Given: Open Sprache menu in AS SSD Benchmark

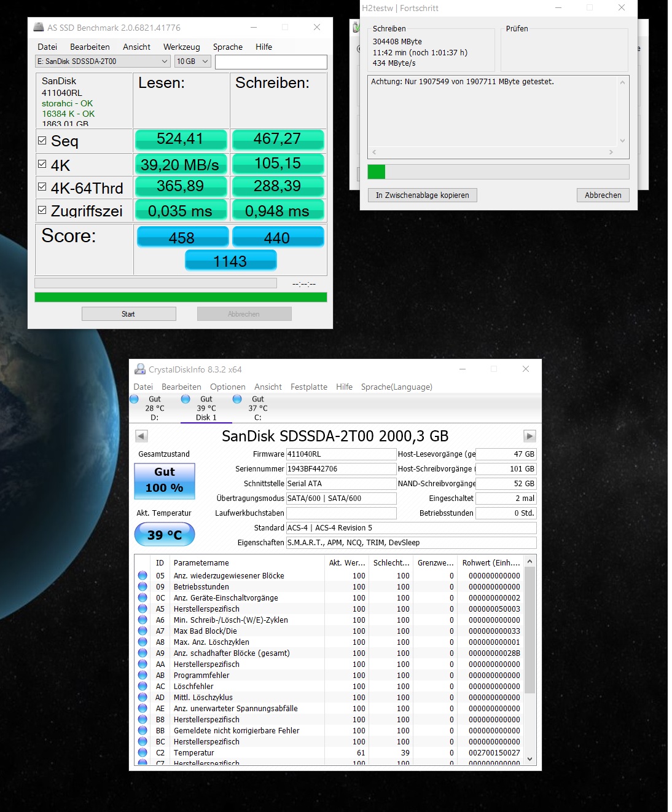Looking at the screenshot, I should 228,47.
